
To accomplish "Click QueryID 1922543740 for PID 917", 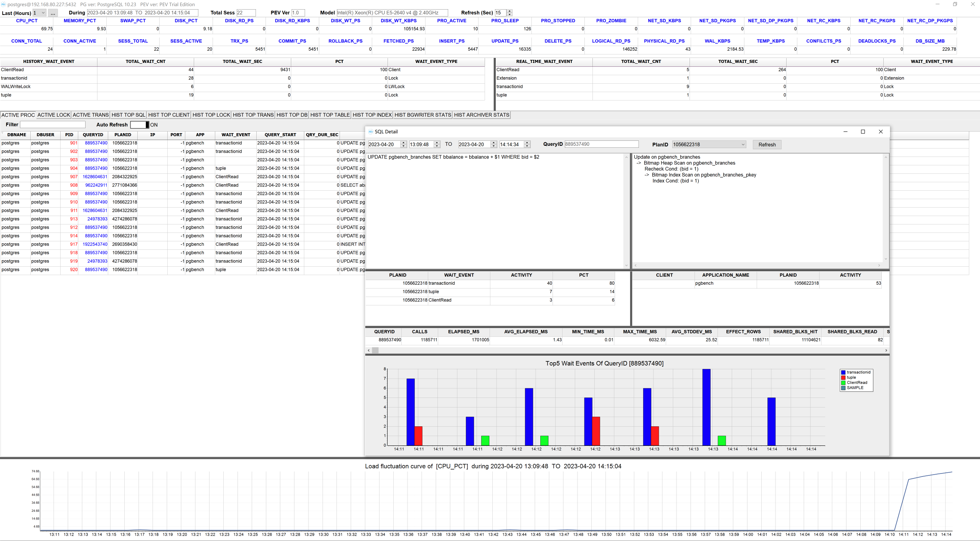I will point(94,244).
